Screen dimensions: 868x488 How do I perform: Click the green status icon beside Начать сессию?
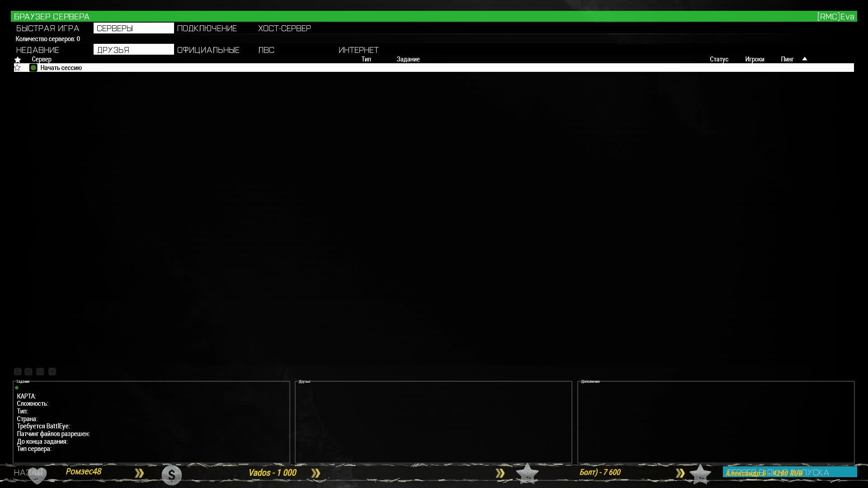point(33,68)
